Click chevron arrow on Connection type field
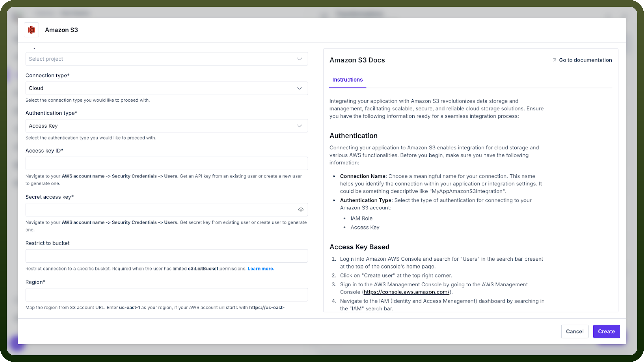This screenshot has height=362, width=644. (x=299, y=88)
